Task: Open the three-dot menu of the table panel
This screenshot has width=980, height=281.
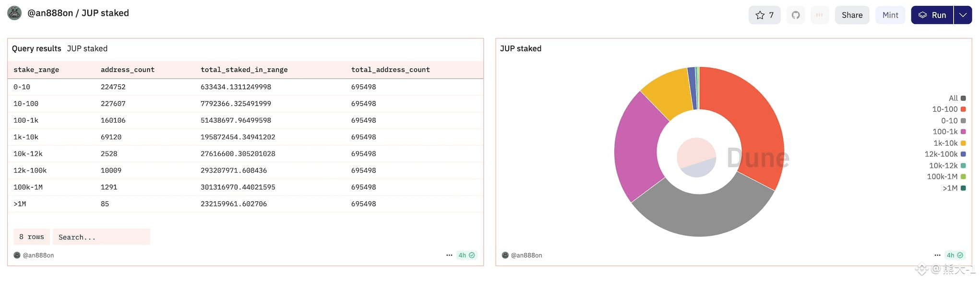Action: [x=449, y=255]
